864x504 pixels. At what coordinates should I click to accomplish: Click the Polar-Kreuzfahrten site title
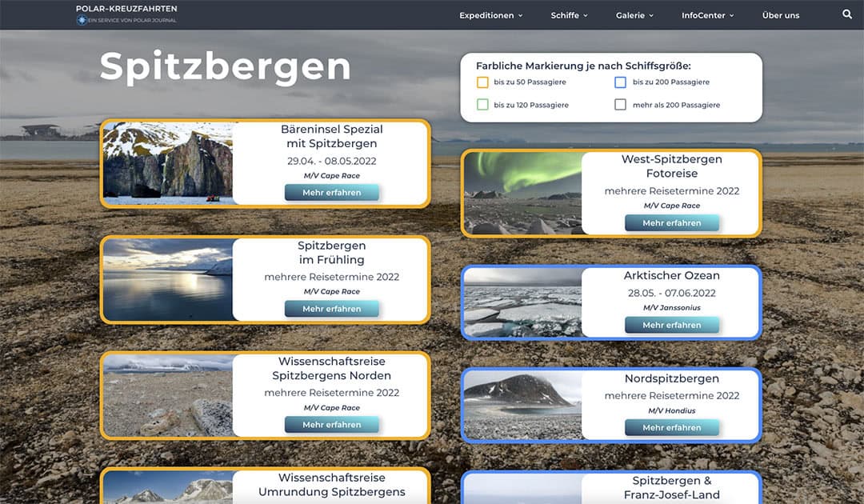[x=126, y=9]
